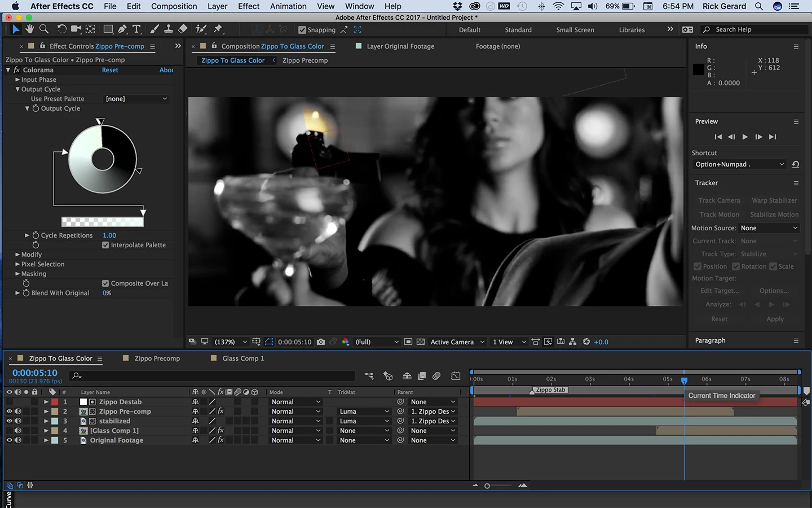Image resolution: width=812 pixels, height=508 pixels.
Task: Open the Graph Editor in timeline
Action: tap(456, 376)
